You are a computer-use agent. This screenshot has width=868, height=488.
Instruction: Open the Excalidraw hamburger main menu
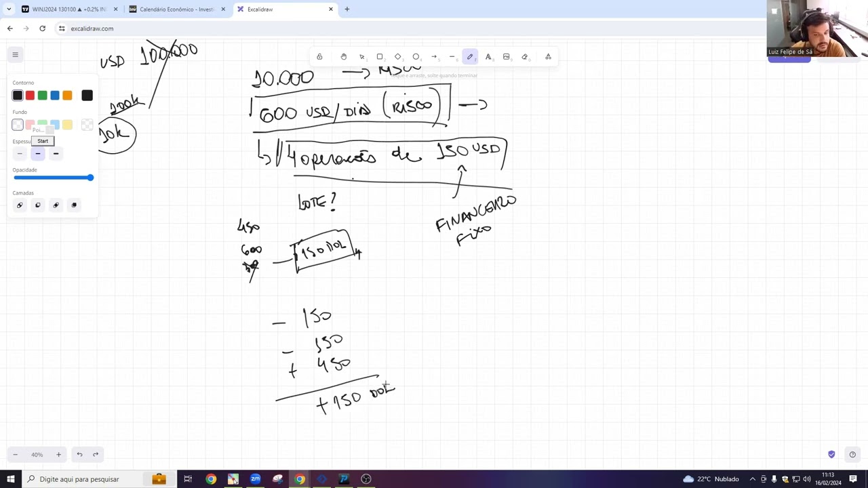coord(15,55)
